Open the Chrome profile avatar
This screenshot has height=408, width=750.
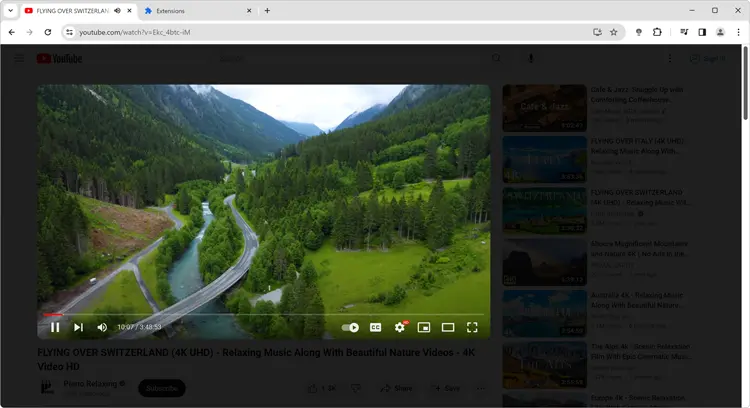click(720, 32)
